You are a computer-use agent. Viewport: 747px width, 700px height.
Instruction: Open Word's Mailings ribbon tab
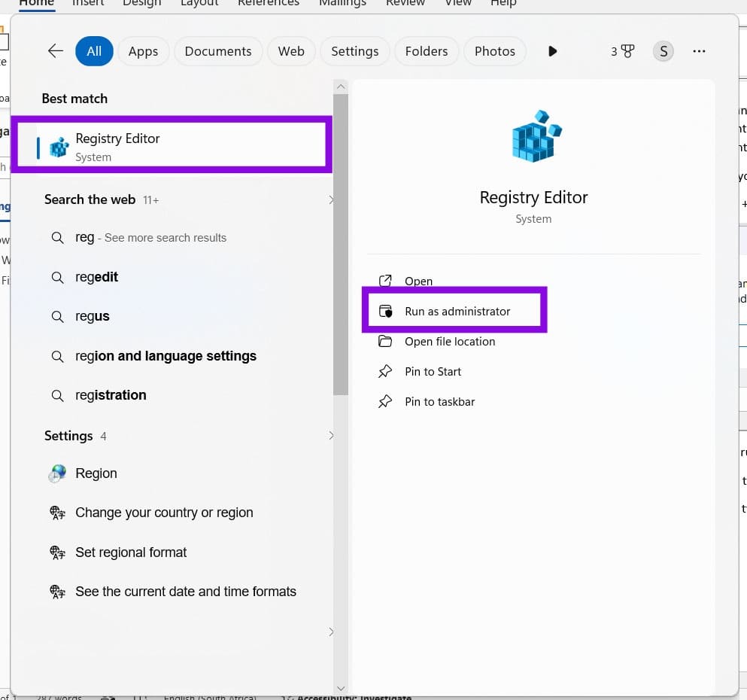click(x=342, y=3)
